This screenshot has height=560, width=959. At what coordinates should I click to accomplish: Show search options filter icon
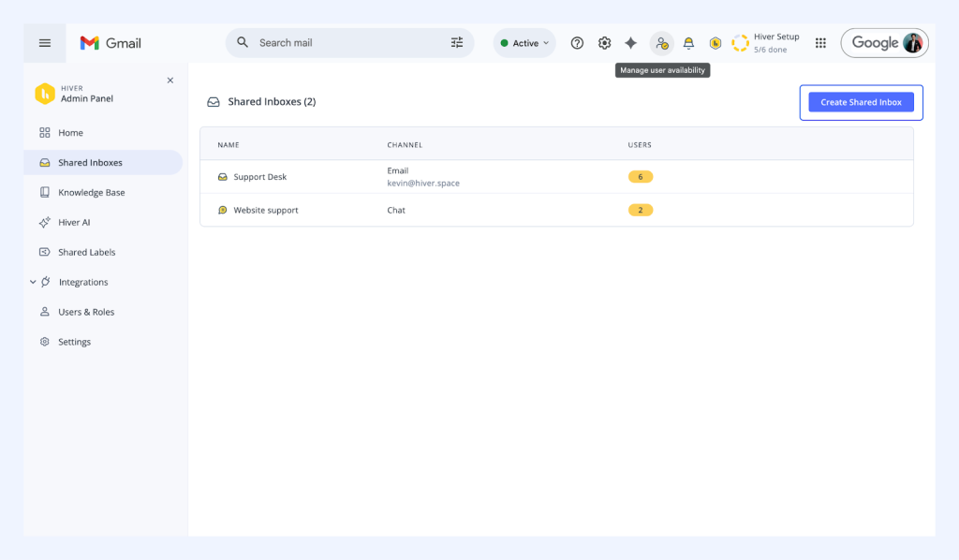click(457, 43)
